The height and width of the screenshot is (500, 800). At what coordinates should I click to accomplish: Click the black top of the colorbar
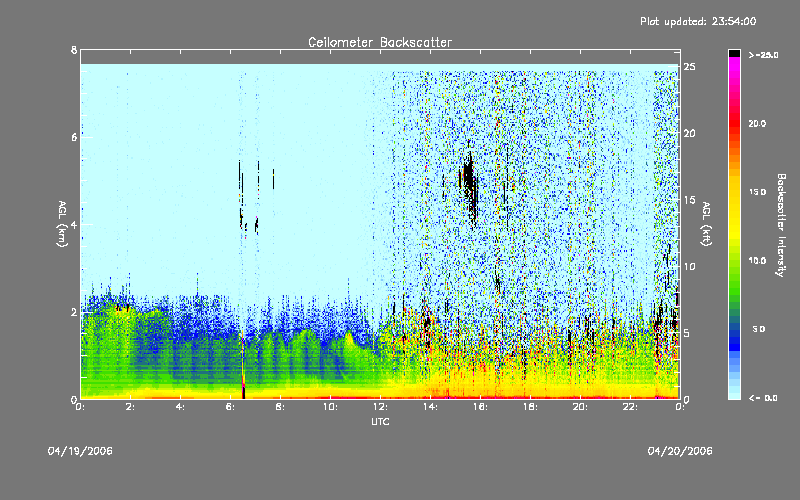(x=734, y=53)
